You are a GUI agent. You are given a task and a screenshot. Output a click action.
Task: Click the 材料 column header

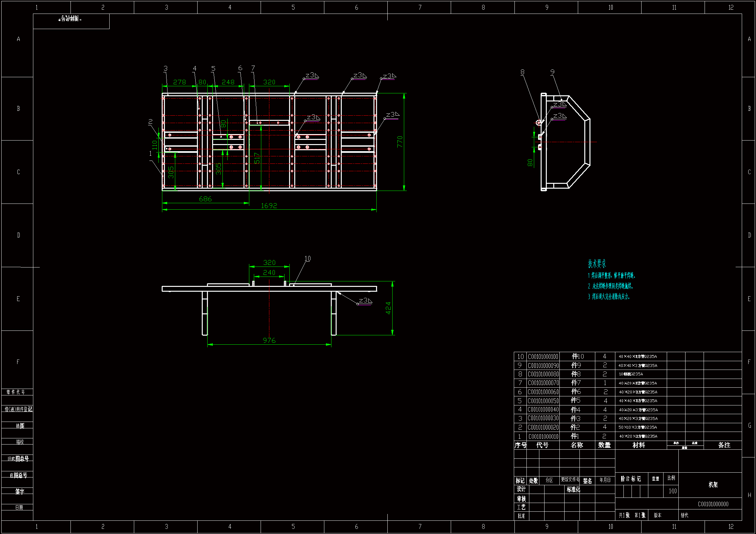point(638,445)
